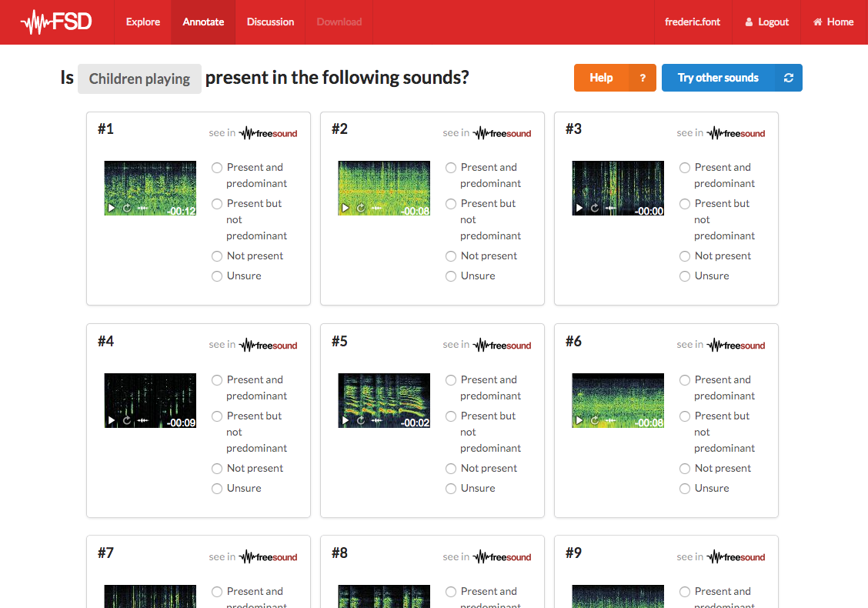Mark sound #5 as Present and predominant
The height and width of the screenshot is (608, 868).
click(x=451, y=380)
